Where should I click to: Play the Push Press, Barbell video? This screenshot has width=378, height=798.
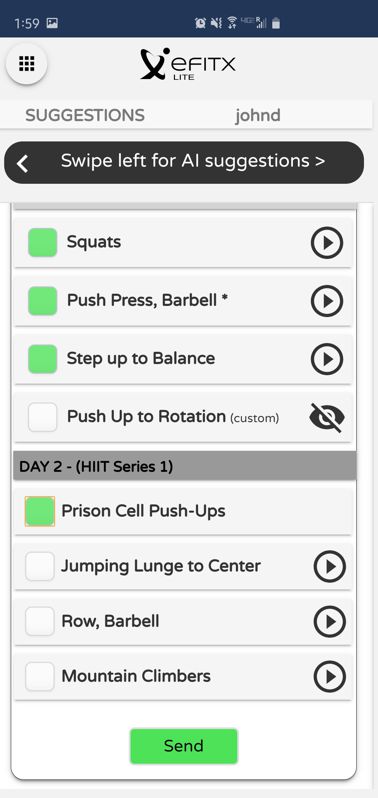327,301
